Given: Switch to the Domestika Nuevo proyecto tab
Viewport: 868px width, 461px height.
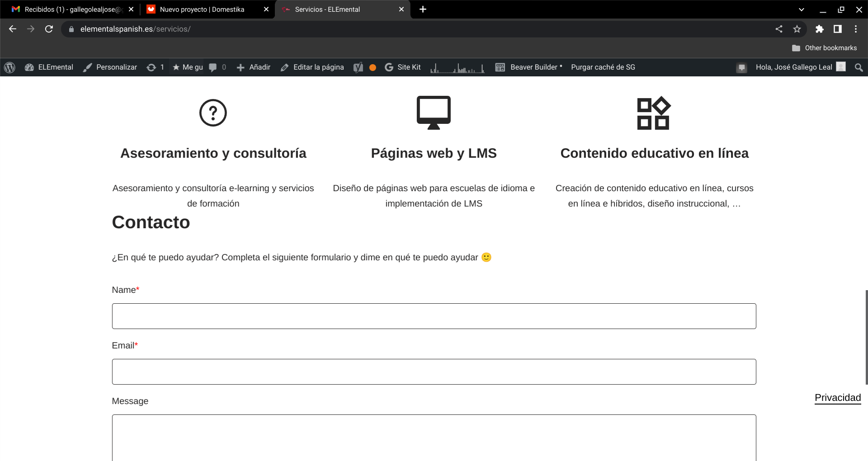Looking at the screenshot, I should coord(202,9).
